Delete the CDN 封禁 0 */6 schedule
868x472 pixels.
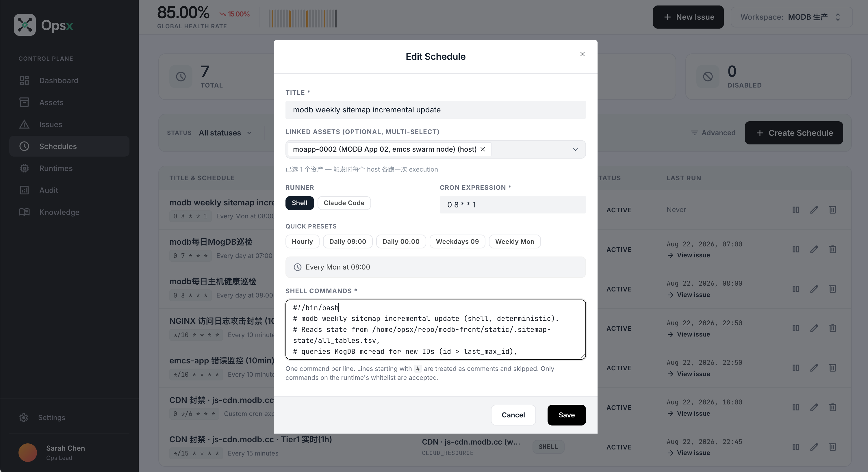point(833,407)
